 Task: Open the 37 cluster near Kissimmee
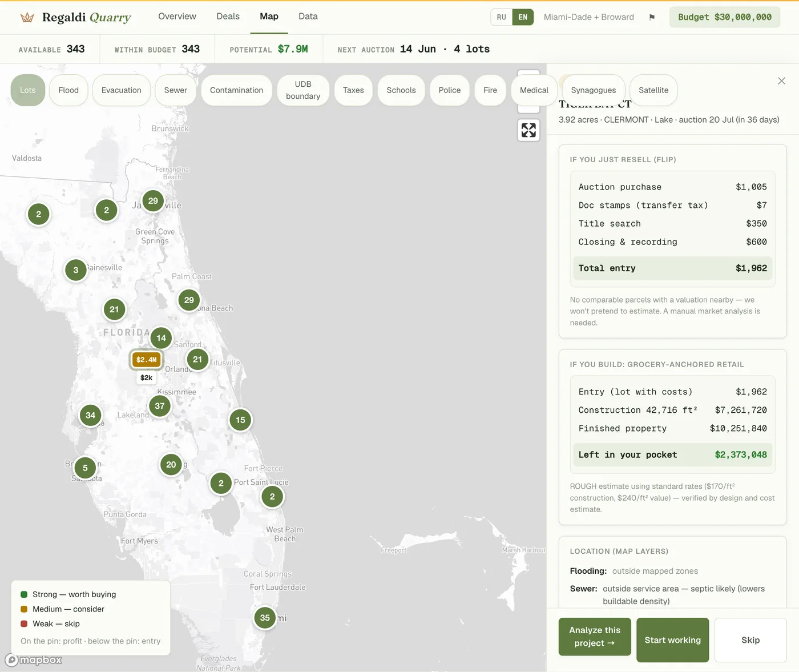coord(160,407)
